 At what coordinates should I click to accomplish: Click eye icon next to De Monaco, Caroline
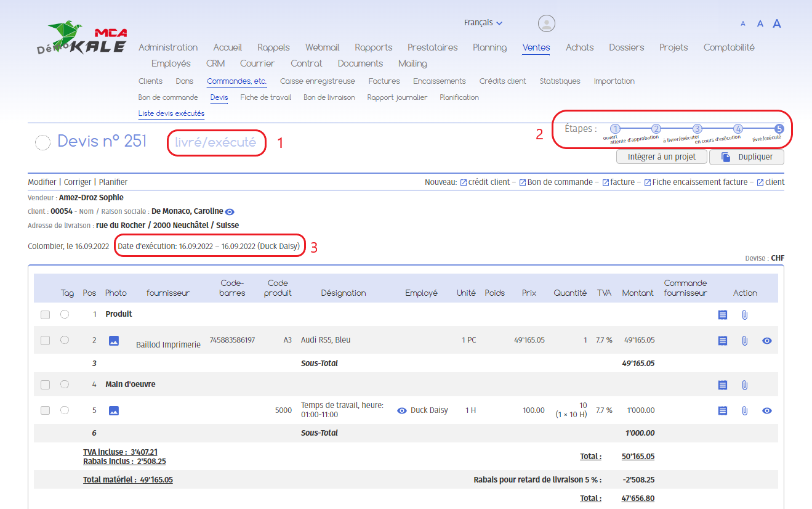point(230,212)
